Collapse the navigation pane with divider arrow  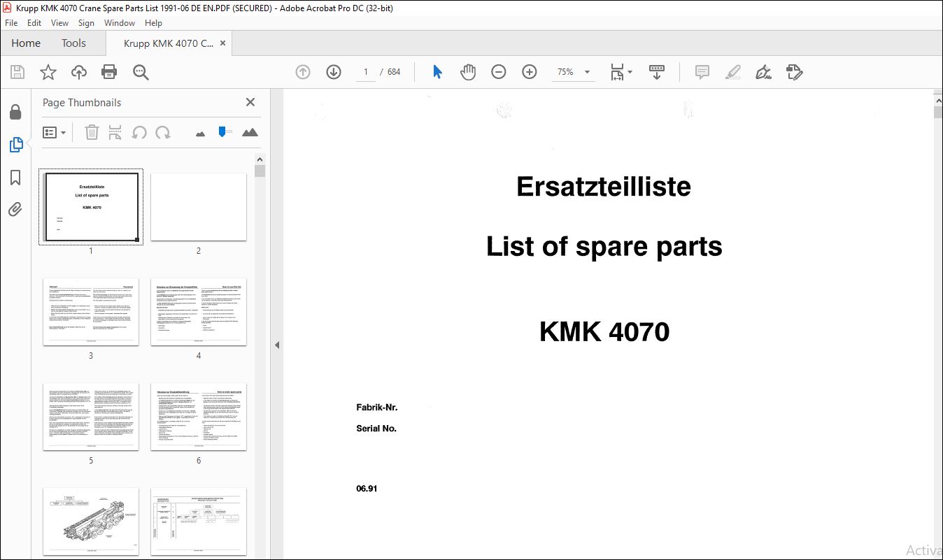pos(276,345)
